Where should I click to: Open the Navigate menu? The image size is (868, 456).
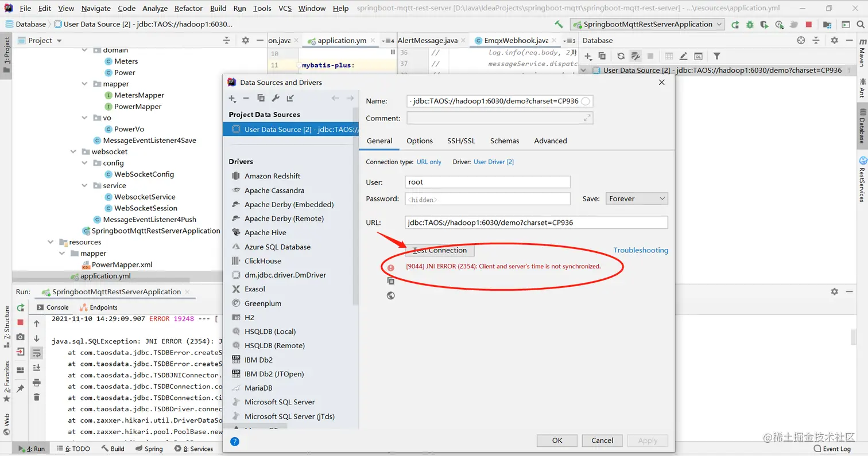(x=96, y=8)
